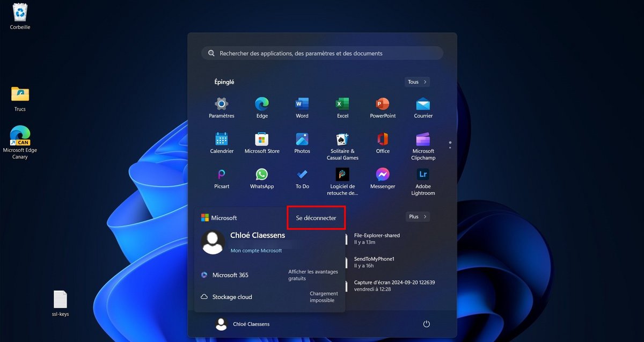
Task: Open the Word app icon
Action: 302,108
